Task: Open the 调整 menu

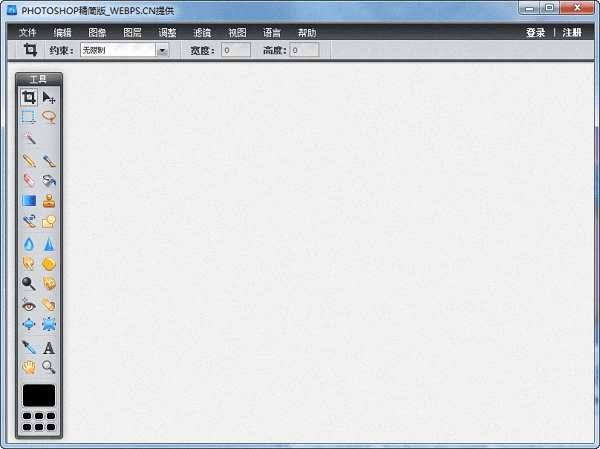Action: click(167, 33)
